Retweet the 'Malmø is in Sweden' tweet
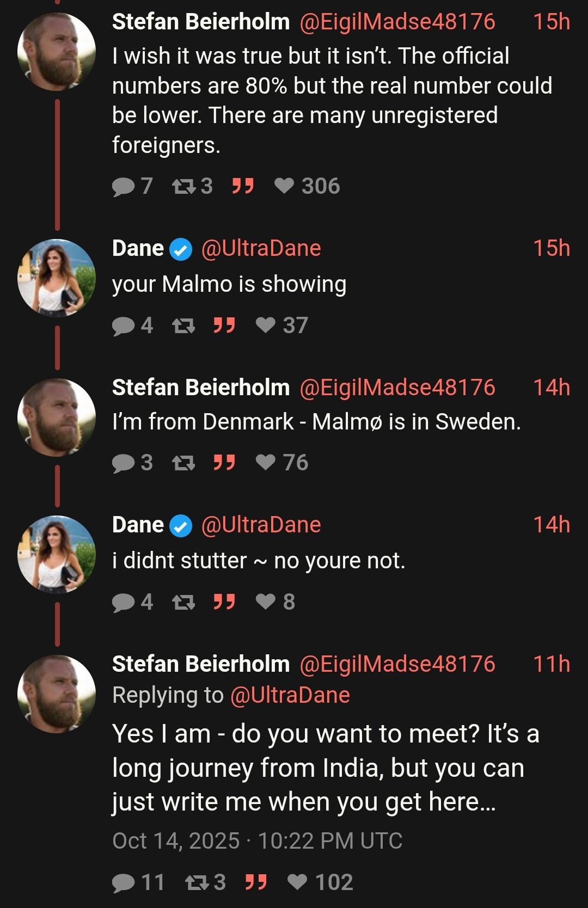Image resolution: width=588 pixels, height=908 pixels. [183, 463]
